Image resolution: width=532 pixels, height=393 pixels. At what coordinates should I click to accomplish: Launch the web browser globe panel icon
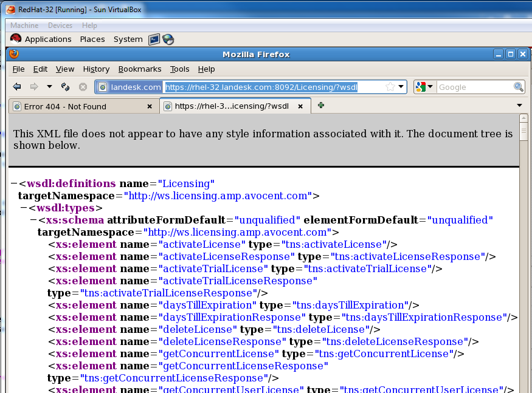[168, 39]
